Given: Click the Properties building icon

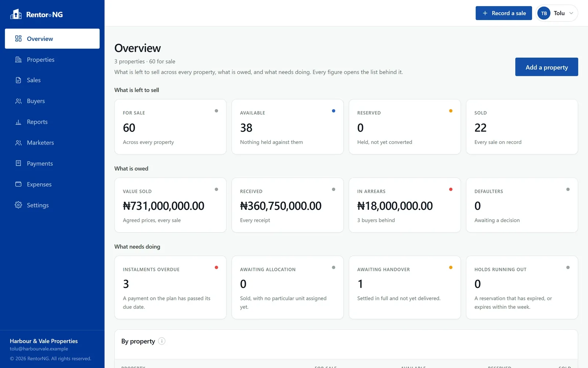Looking at the screenshot, I should point(18,60).
